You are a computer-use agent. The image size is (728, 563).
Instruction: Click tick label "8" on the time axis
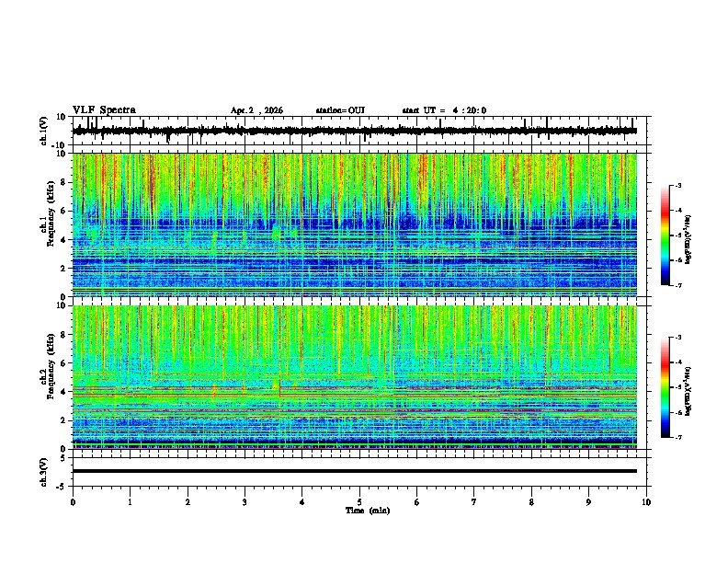click(531, 502)
